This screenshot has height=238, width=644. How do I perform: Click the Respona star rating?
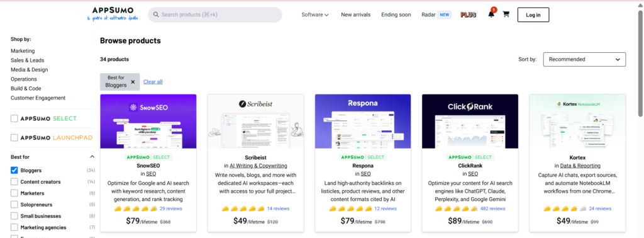tap(350, 208)
